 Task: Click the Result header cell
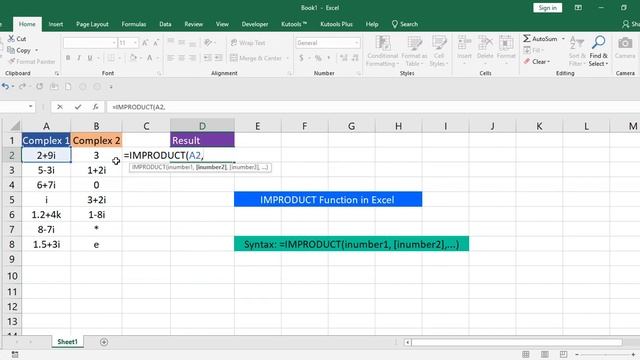coord(202,140)
